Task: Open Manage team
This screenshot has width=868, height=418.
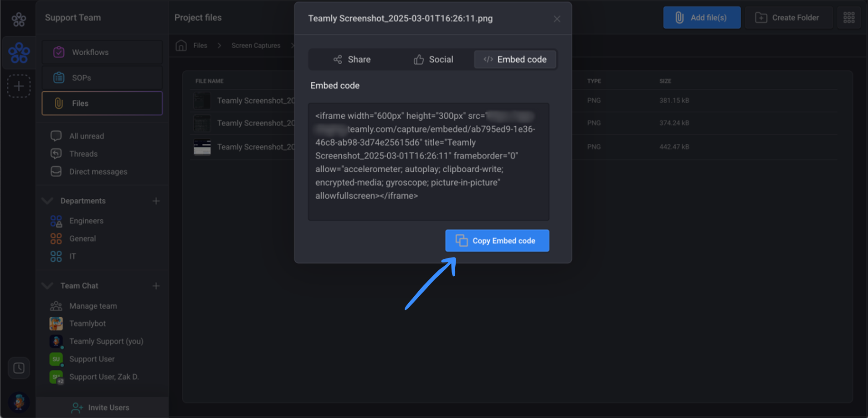Action: tap(93, 306)
